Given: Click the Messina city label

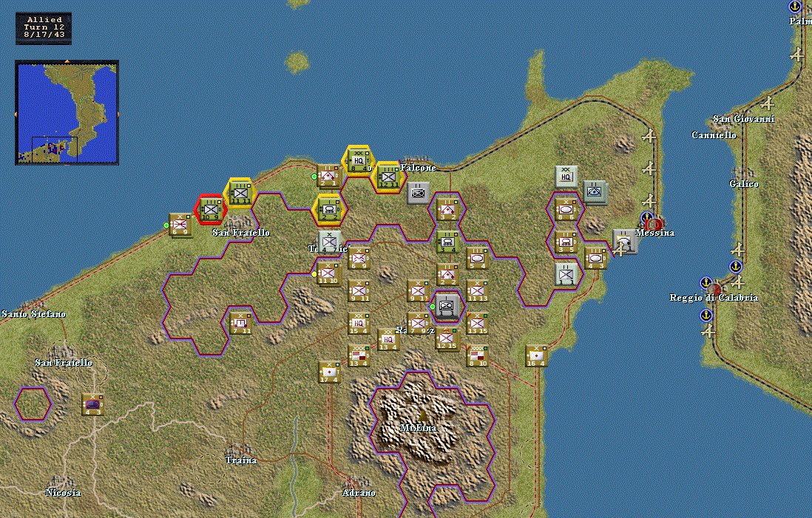Looking at the screenshot, I should click(x=654, y=233).
